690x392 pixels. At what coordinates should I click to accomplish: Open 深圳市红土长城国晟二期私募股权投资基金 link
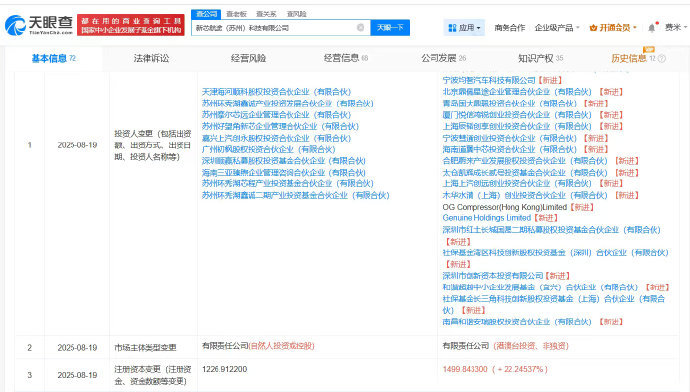pyautogui.click(x=551, y=230)
